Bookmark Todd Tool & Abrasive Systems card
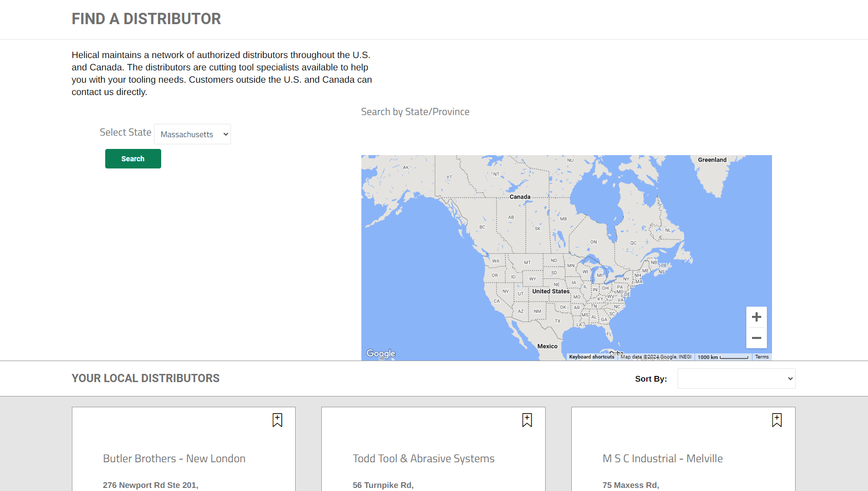The height and width of the screenshot is (491, 868). point(527,420)
